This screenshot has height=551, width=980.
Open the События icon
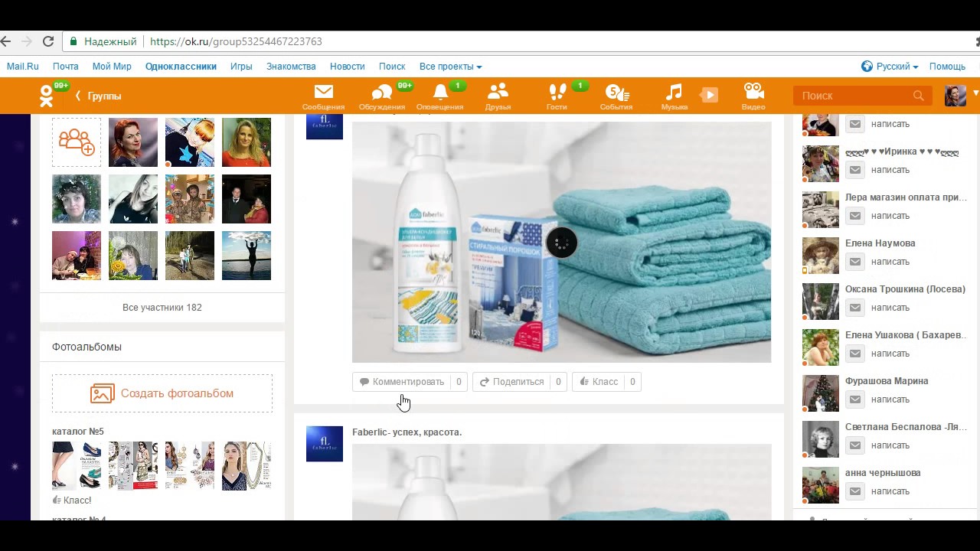pyautogui.click(x=616, y=93)
